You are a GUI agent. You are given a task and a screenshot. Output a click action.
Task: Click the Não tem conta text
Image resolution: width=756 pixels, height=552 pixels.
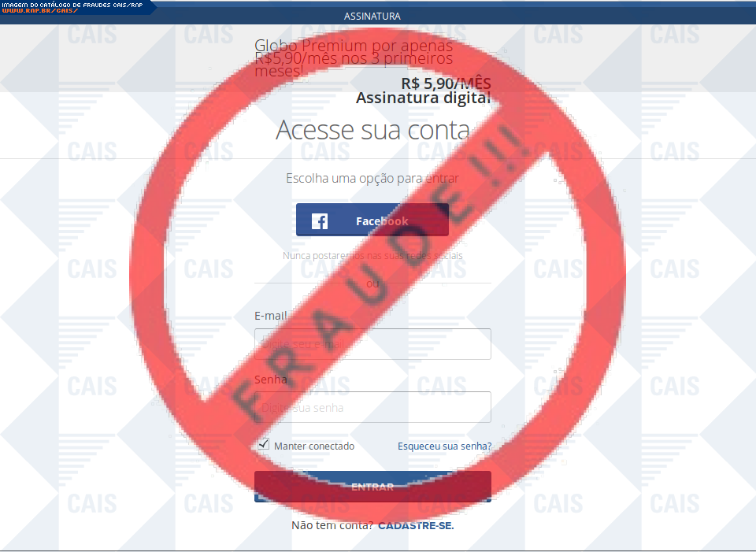tap(332, 525)
